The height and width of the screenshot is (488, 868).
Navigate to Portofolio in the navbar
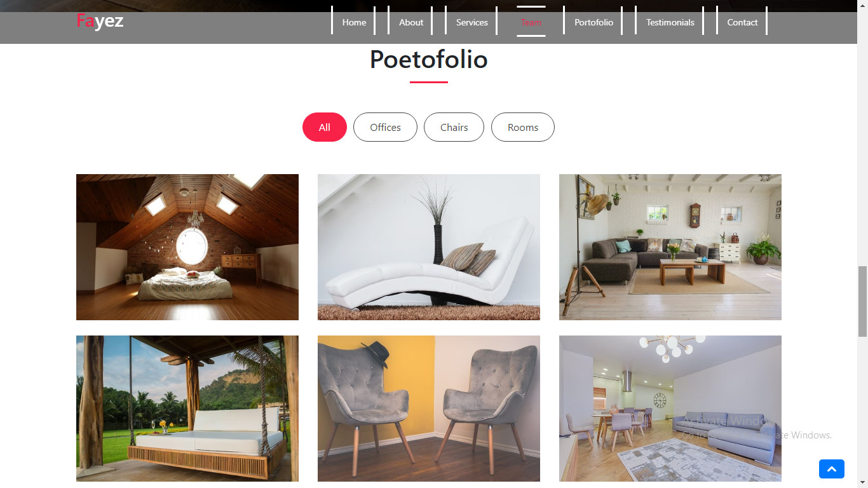pos(593,22)
